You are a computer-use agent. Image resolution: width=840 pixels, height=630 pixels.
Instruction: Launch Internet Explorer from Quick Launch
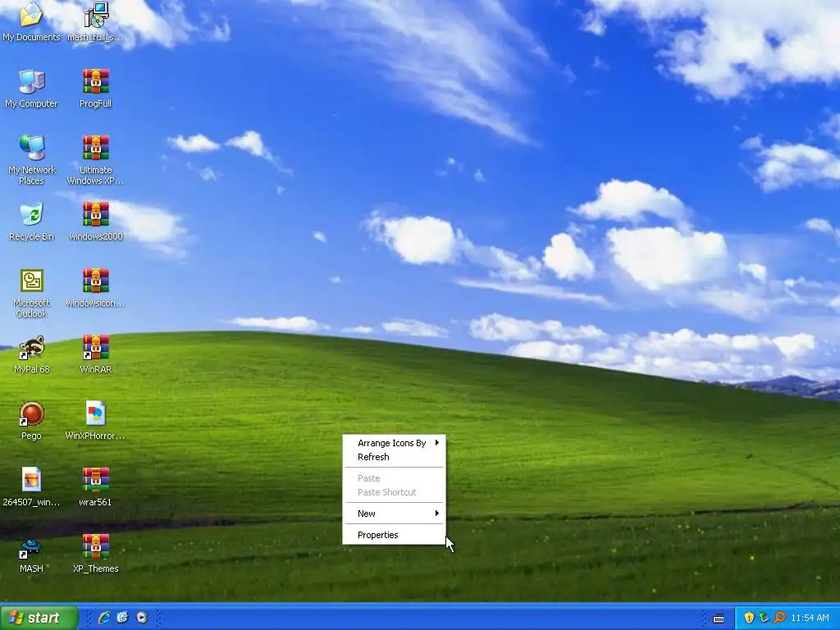point(104,618)
